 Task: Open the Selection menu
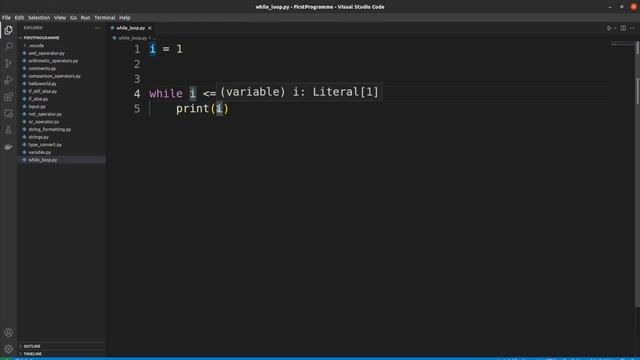pos(39,18)
